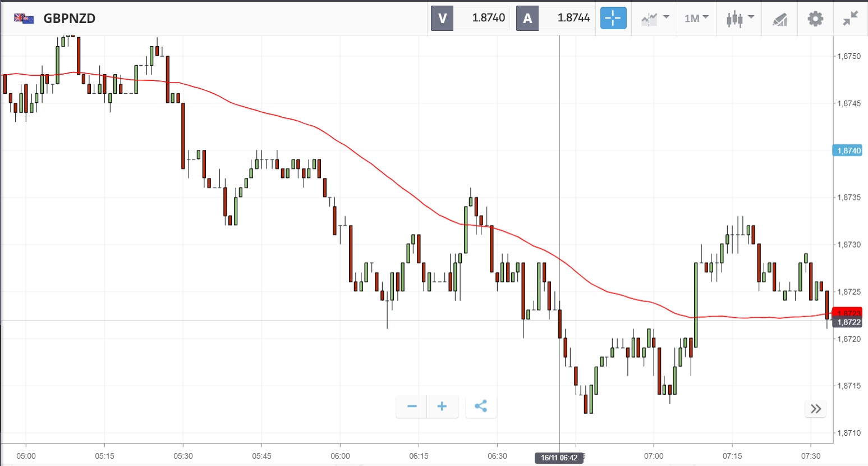This screenshot has height=466, width=868.
Task: Click the red moving average price tag
Action: click(x=848, y=312)
